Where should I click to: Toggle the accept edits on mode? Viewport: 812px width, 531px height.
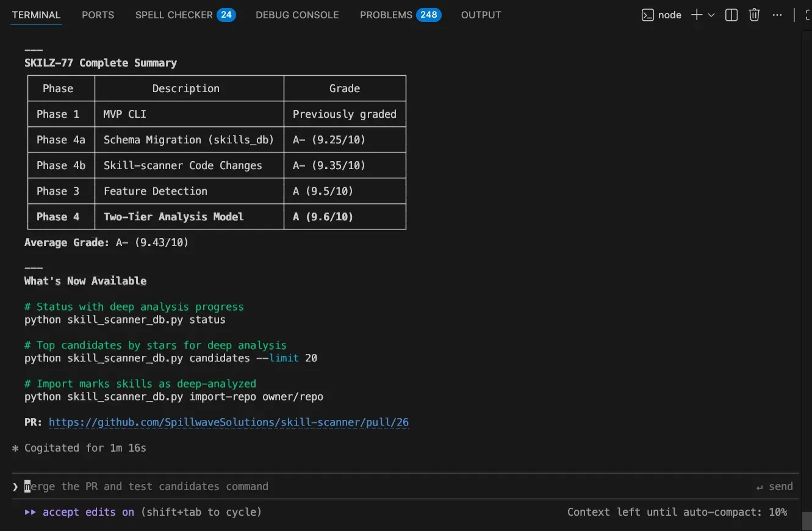point(88,512)
